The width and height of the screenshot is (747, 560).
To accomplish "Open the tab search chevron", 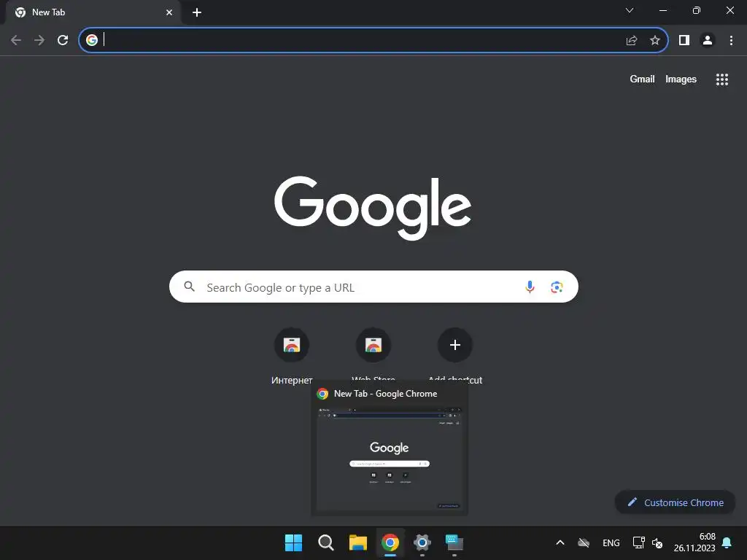I will (630, 10).
